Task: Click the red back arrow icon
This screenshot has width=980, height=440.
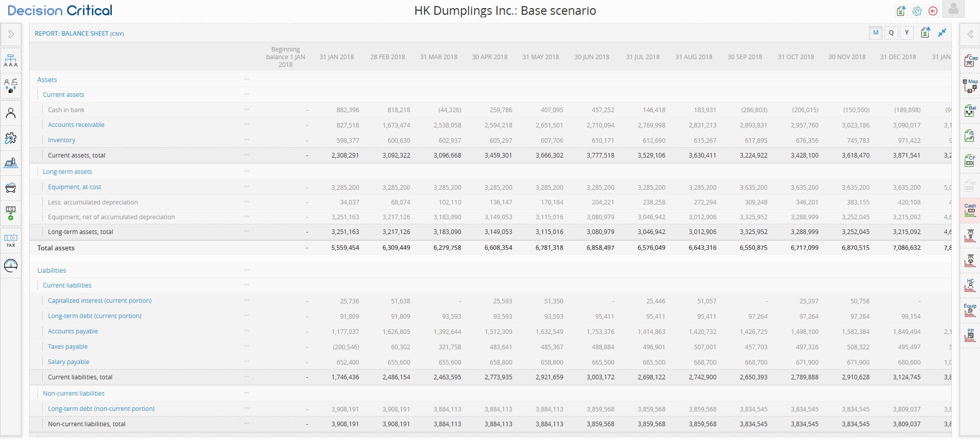Action: [933, 11]
